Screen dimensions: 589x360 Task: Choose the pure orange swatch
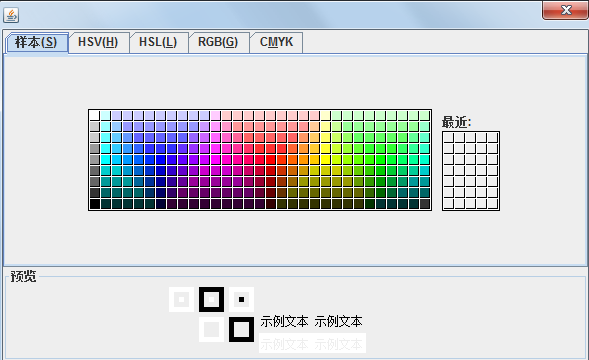tap(293, 160)
